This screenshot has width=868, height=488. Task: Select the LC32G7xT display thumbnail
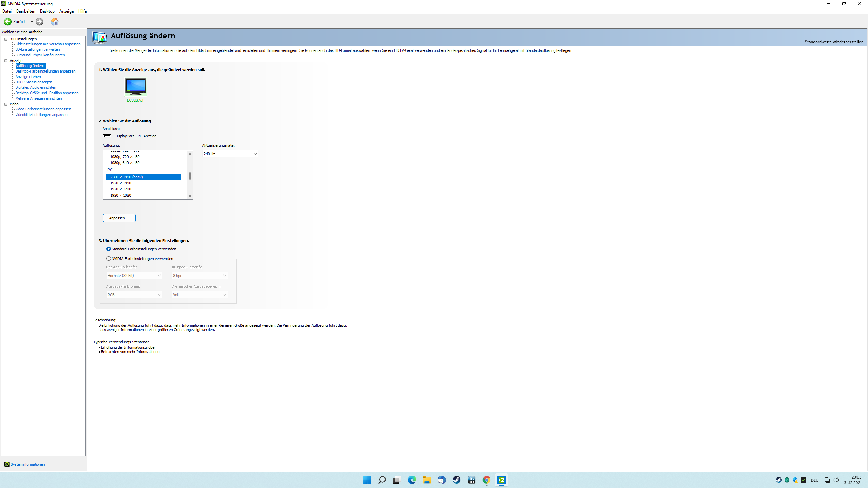[x=135, y=87]
